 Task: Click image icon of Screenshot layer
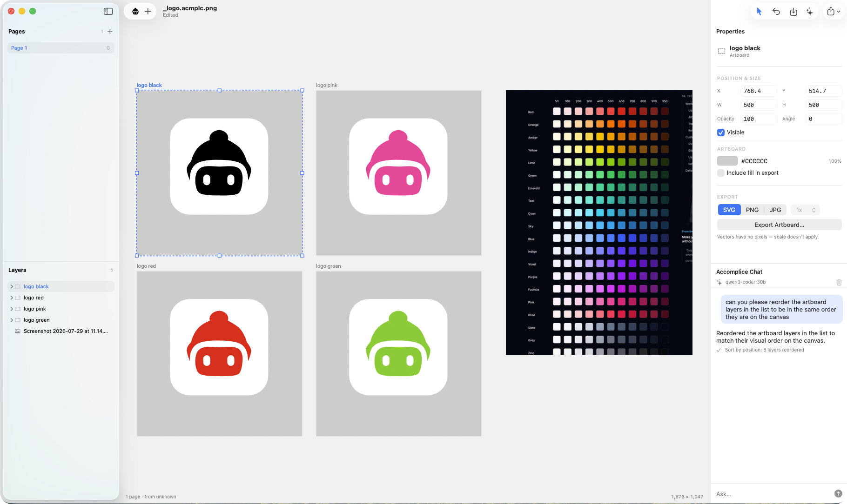[x=18, y=331]
